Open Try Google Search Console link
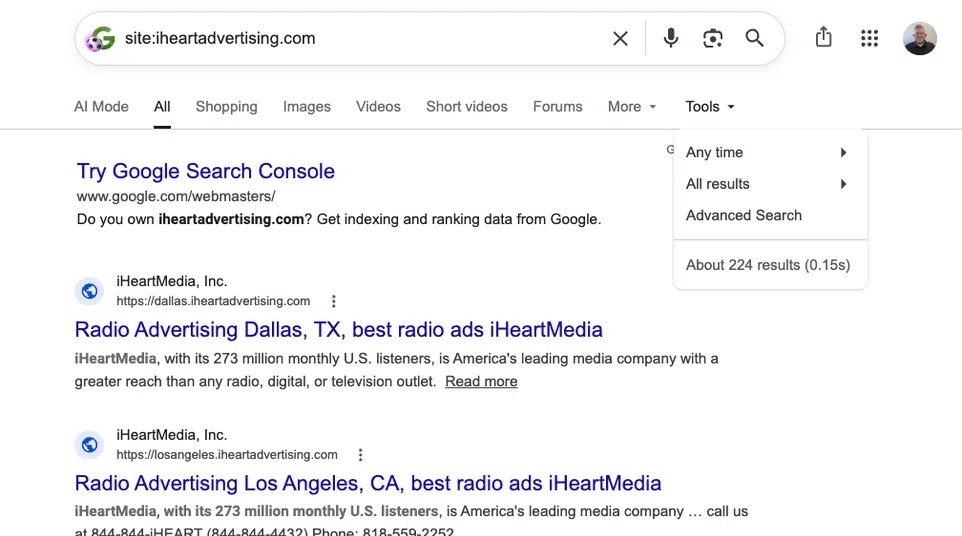Screen dimensions: 962x536 [x=206, y=171]
